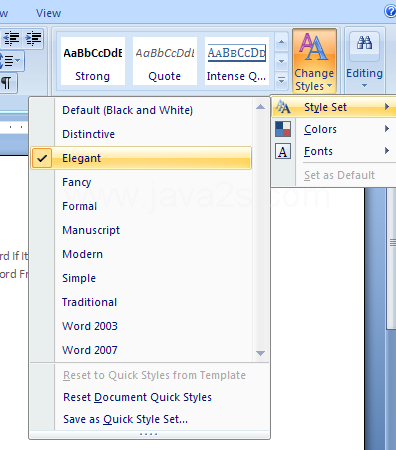This screenshot has height=450, width=396.
Task: Click the Editing binoculars icon
Action: tap(364, 43)
